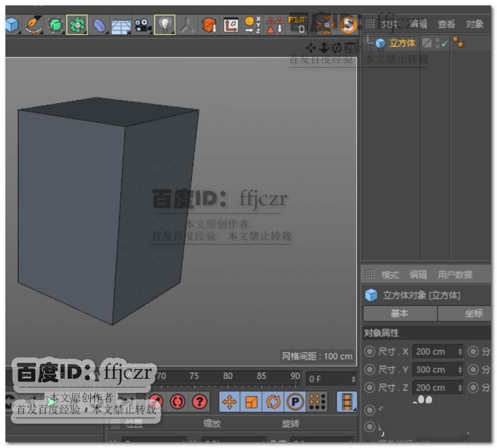The image size is (497, 448).
Task: Toggle keyframe circle for 尺寸 . X
Action: (x=370, y=351)
